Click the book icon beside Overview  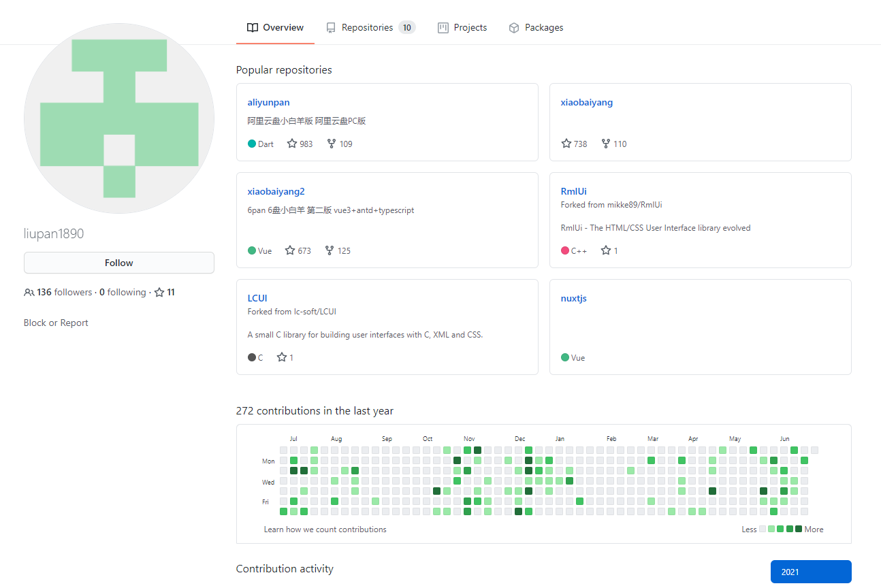click(x=253, y=28)
